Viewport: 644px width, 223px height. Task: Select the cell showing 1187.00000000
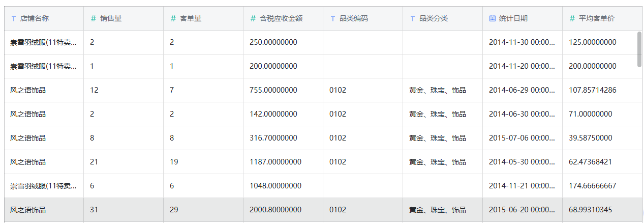click(283, 162)
